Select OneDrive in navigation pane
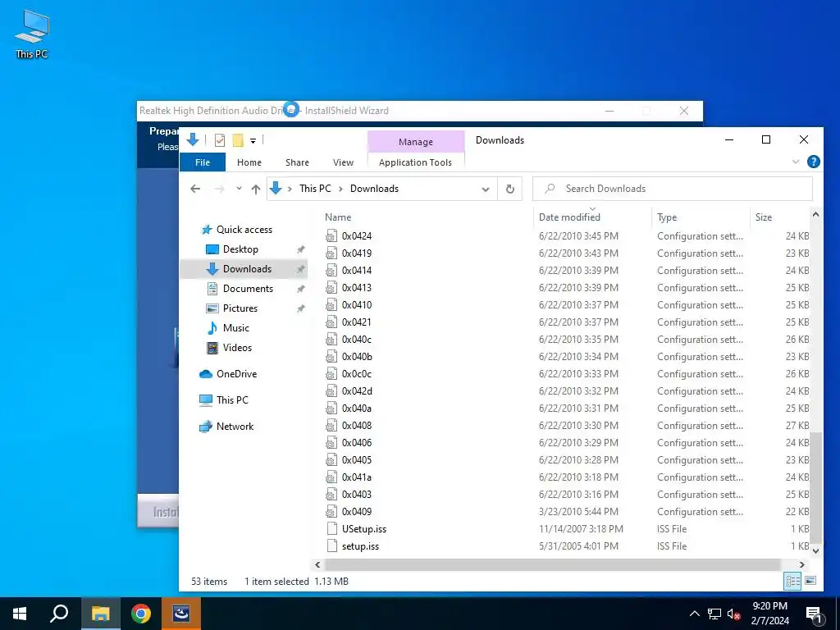 click(236, 374)
